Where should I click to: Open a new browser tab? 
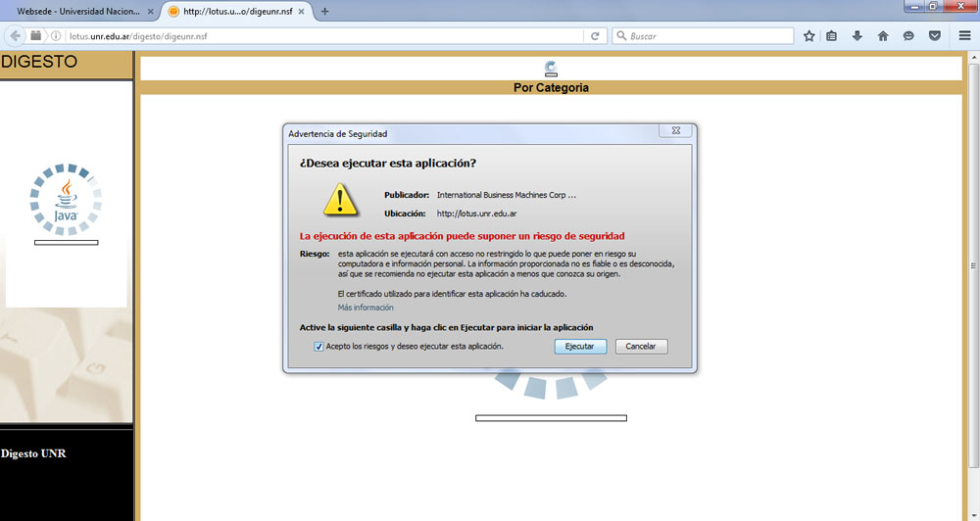click(x=324, y=11)
